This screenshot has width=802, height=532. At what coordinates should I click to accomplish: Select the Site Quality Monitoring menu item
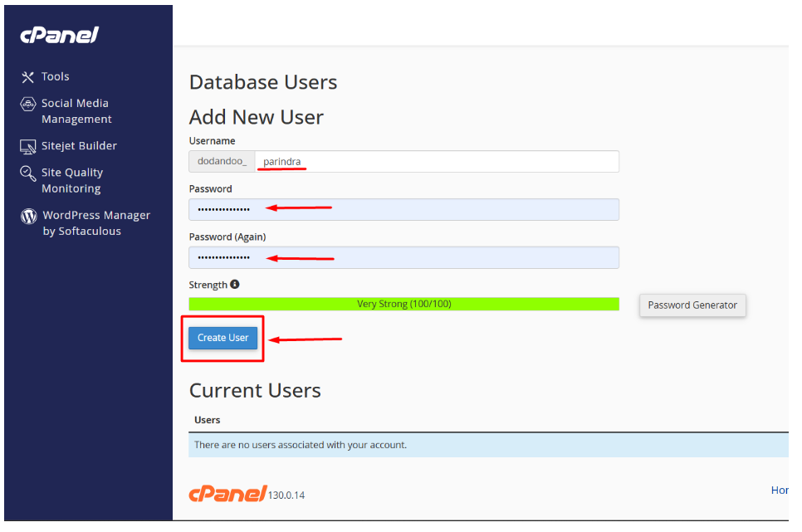(x=72, y=181)
